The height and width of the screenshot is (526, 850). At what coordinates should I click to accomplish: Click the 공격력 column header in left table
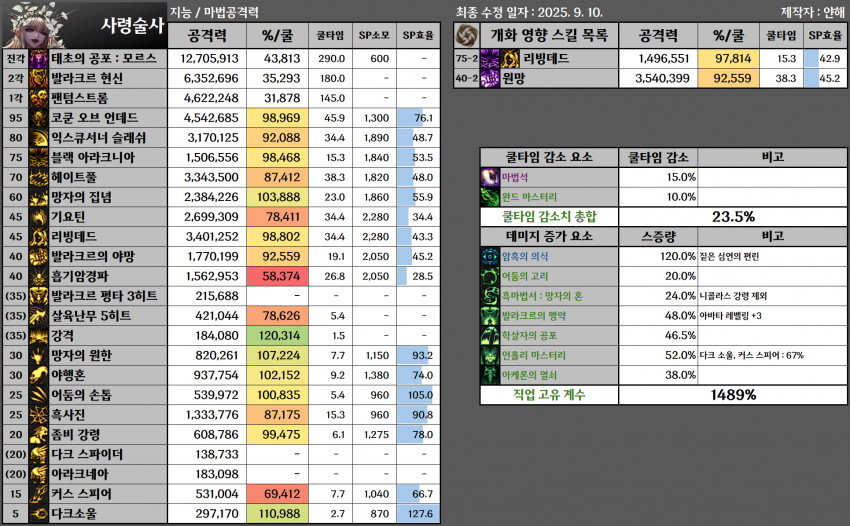213,35
